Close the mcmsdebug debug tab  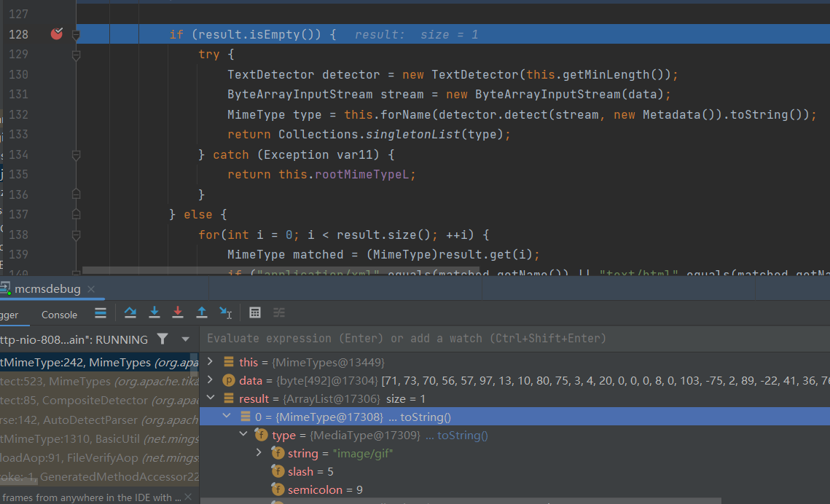(x=91, y=288)
